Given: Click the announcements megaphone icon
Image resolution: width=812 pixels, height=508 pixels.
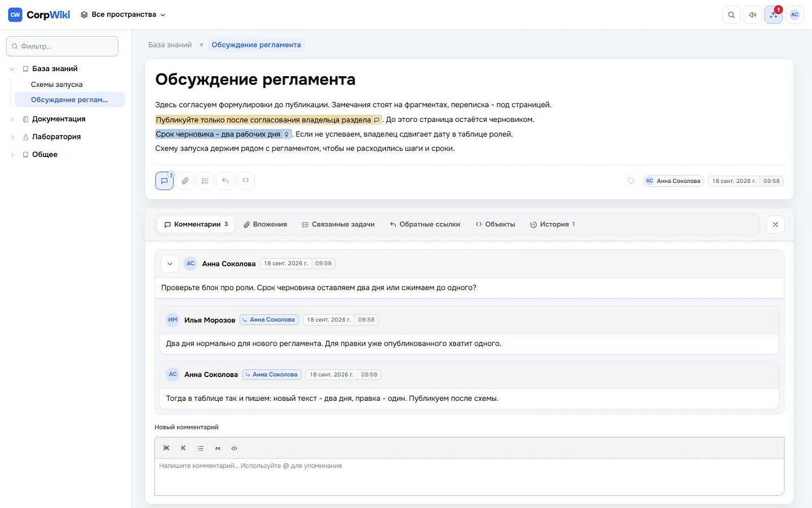Looking at the screenshot, I should (753, 15).
